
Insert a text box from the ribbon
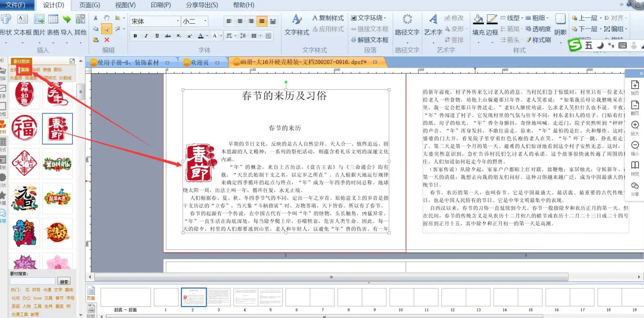click(x=22, y=24)
